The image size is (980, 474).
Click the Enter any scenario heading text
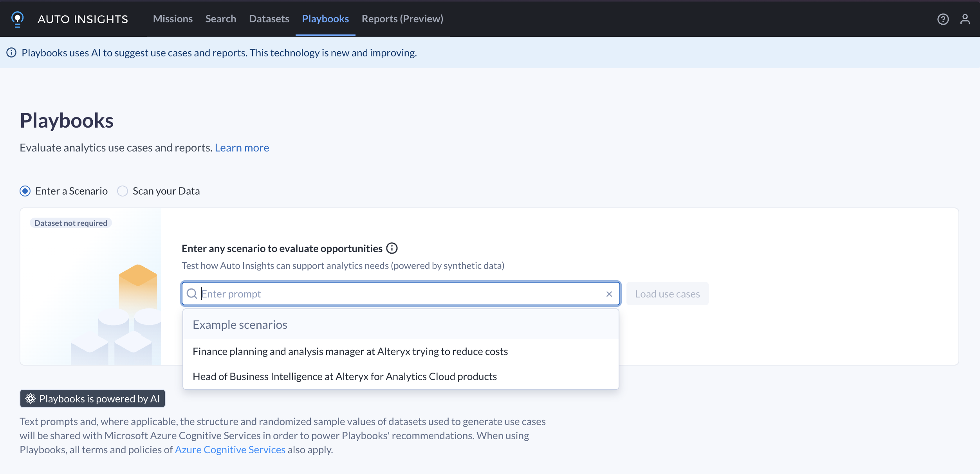282,249
